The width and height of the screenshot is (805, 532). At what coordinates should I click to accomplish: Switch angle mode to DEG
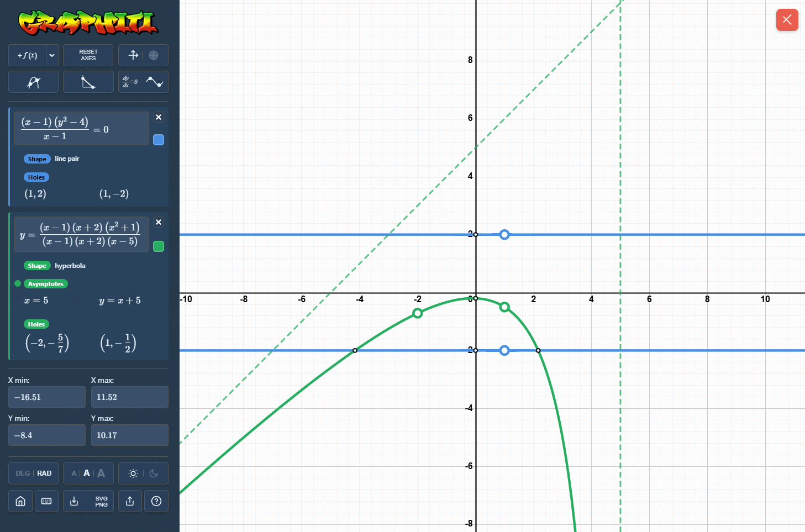pyautogui.click(x=23, y=473)
